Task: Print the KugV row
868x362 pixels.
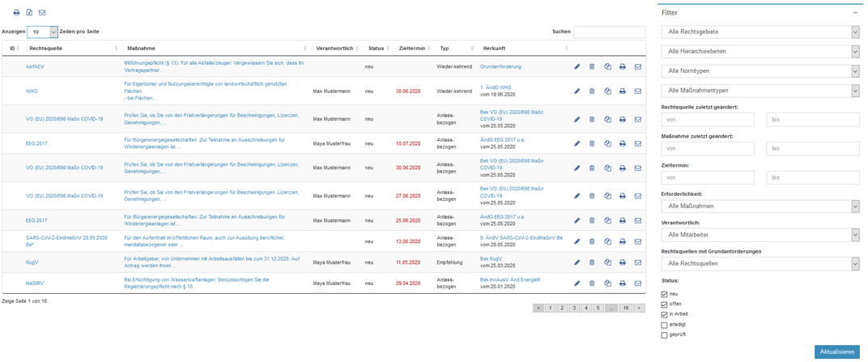Action: pos(622,262)
